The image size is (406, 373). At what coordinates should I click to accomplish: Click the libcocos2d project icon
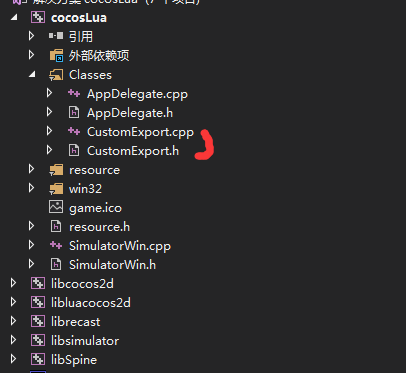[x=38, y=283]
